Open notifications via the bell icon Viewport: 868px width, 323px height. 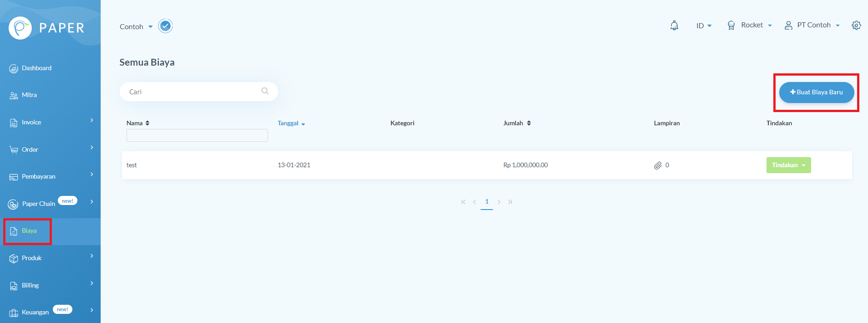(x=674, y=26)
